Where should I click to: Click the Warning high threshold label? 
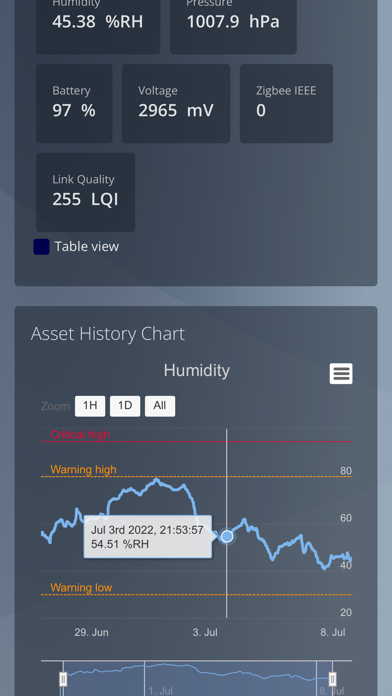tap(83, 469)
